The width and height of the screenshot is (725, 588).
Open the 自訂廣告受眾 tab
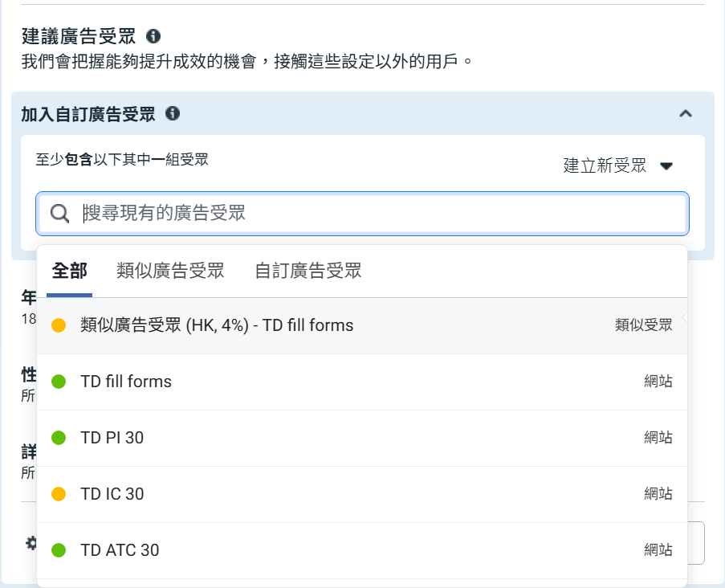[308, 271]
